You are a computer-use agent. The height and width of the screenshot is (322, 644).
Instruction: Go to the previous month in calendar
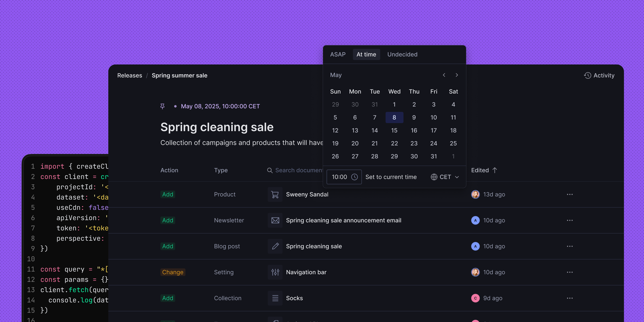coord(444,75)
